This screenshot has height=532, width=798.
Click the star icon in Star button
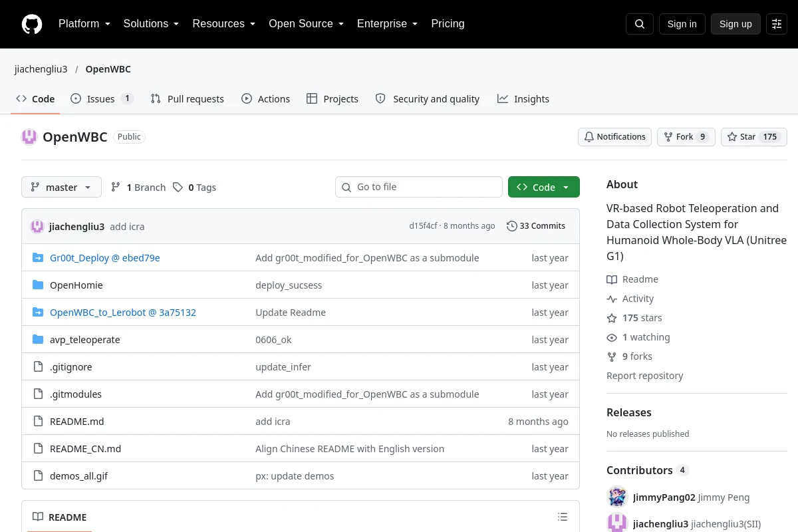(x=732, y=137)
